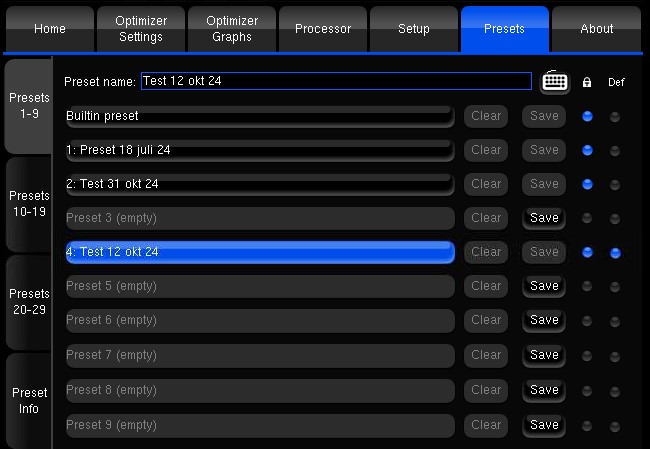The width and height of the screenshot is (650, 449).
Task: Save to Preset 5 (empty) slot
Action: 544,286
